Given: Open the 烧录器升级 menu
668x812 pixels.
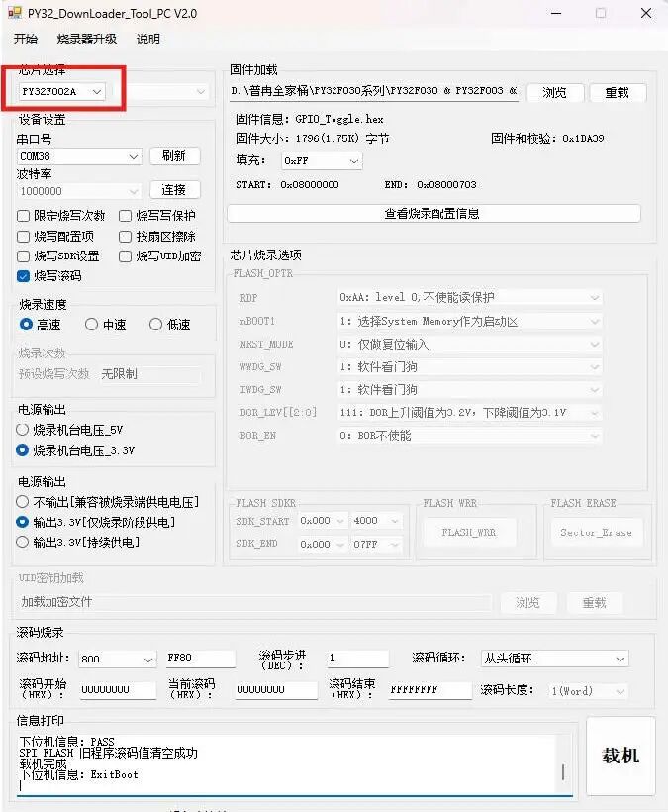Looking at the screenshot, I should tap(87, 39).
